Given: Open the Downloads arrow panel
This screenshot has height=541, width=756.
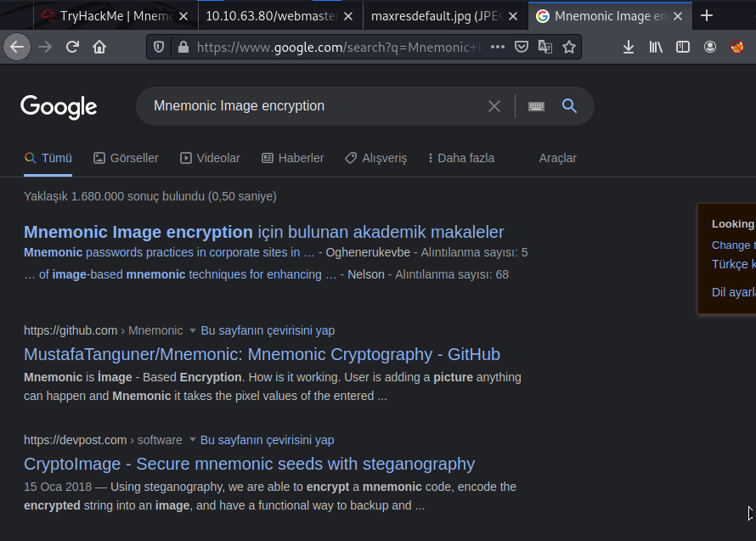Looking at the screenshot, I should point(629,47).
